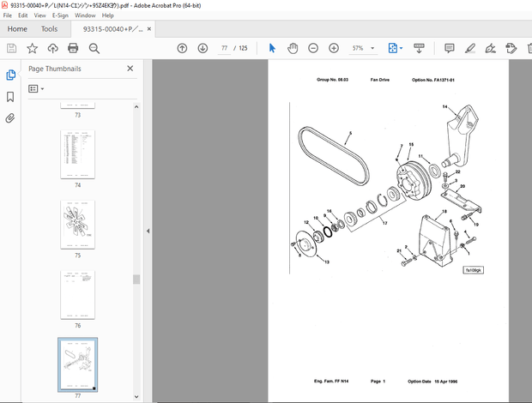
Task: Open the Window menu
Action: [85, 15]
